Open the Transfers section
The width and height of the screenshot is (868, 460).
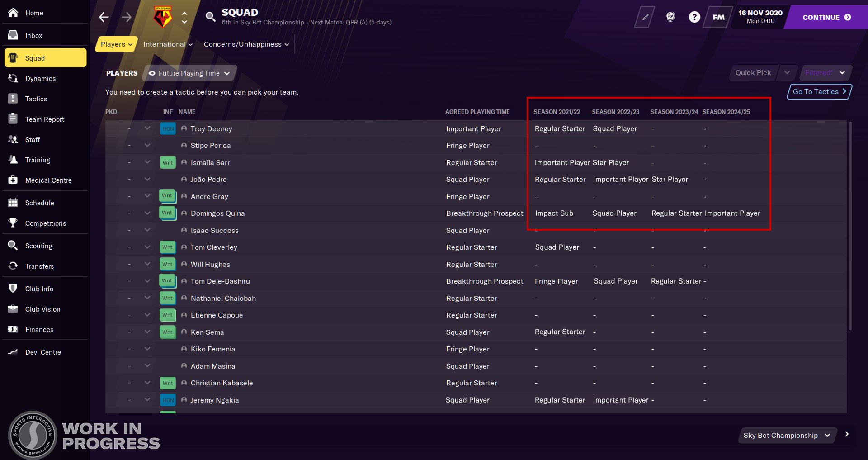click(39, 266)
